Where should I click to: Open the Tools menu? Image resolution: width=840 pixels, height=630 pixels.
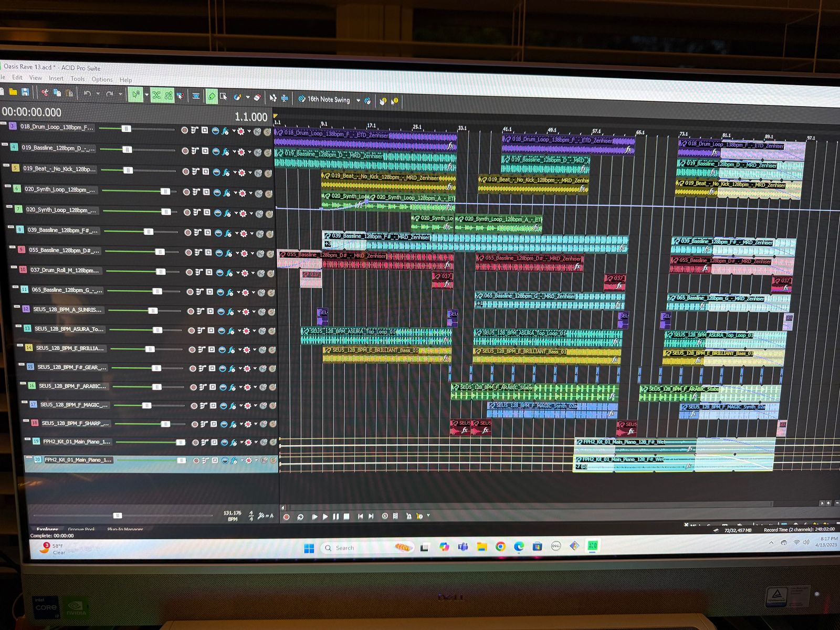click(78, 79)
